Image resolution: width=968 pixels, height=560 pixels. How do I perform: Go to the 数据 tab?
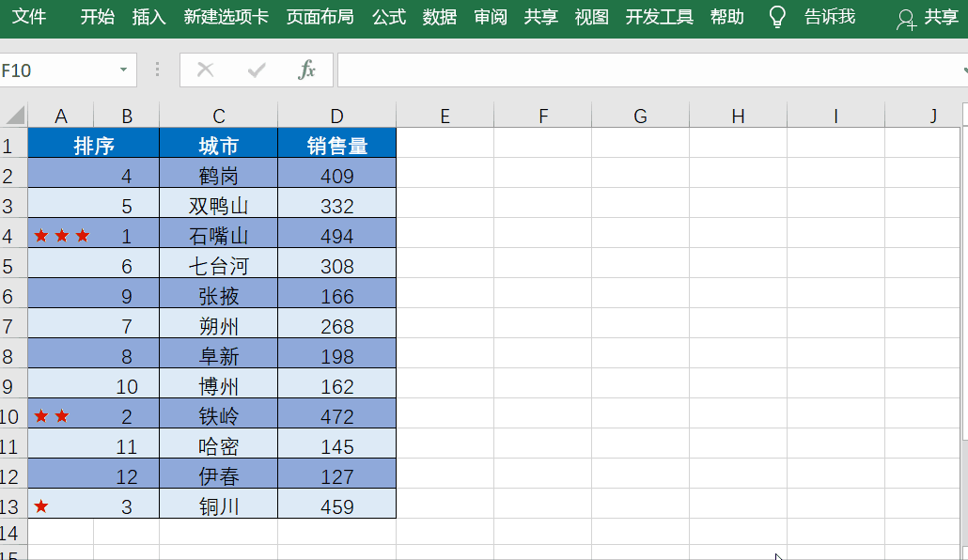tap(440, 17)
